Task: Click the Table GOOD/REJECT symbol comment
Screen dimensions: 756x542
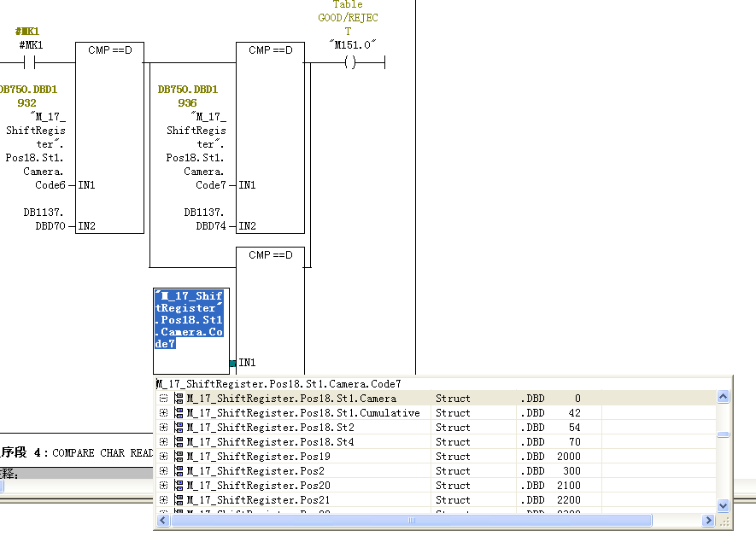Action: 348,18
